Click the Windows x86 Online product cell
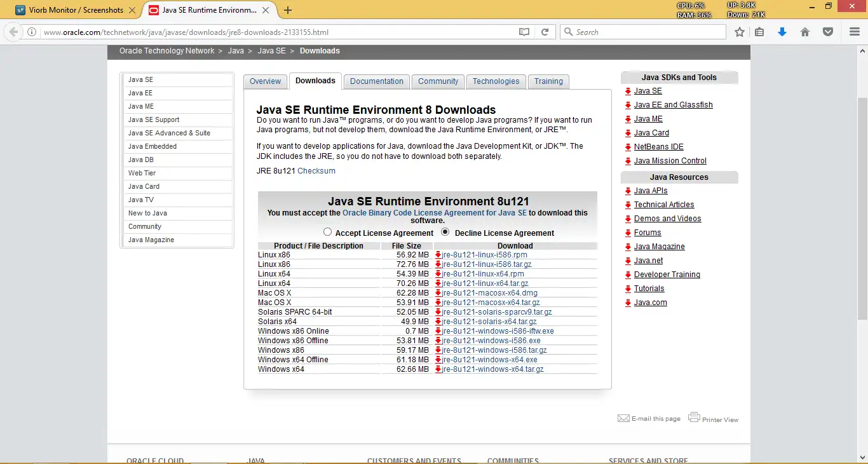868x464 pixels. tap(293, 331)
